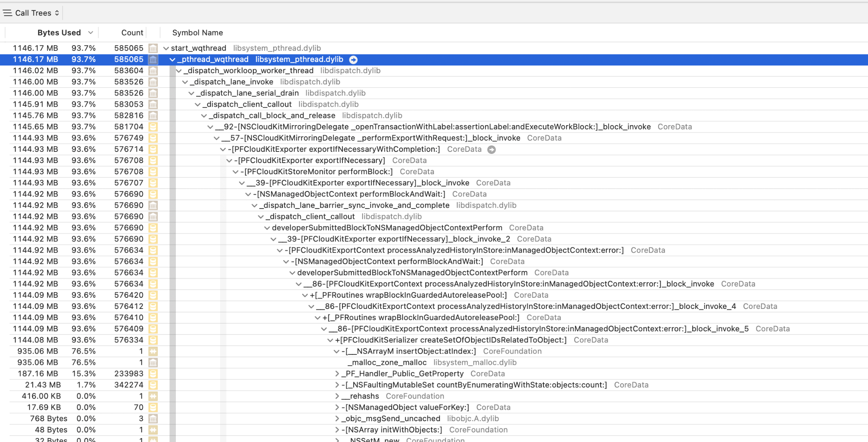Screen dimensions: 868x442
Task: Expand the -[NSArray initWithObjects:] row
Action: pyautogui.click(x=337, y=430)
